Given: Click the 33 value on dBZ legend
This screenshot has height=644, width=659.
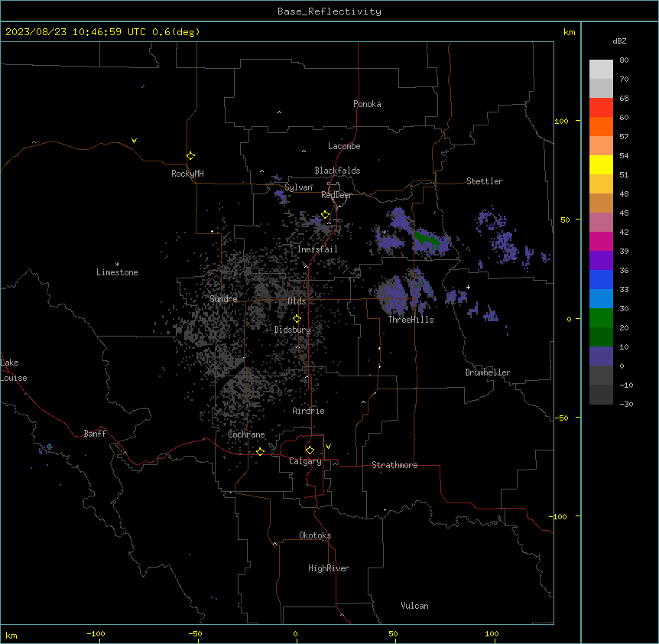Looking at the screenshot, I should coord(624,289).
